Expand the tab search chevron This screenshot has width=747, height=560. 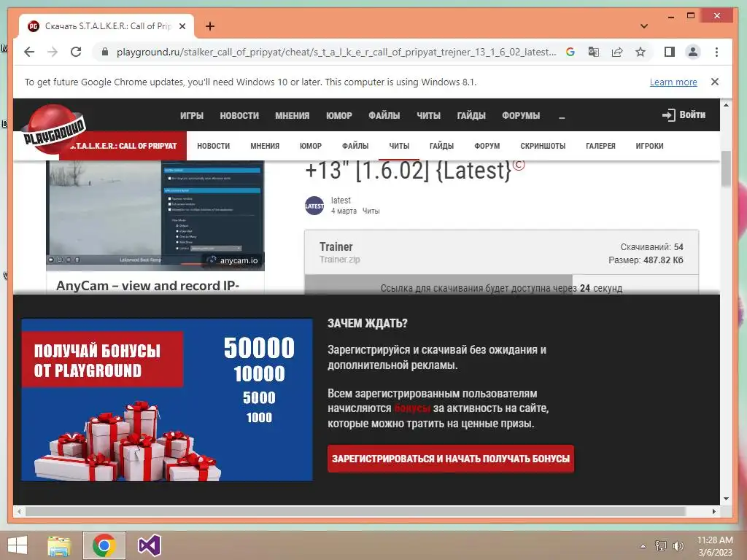point(644,26)
